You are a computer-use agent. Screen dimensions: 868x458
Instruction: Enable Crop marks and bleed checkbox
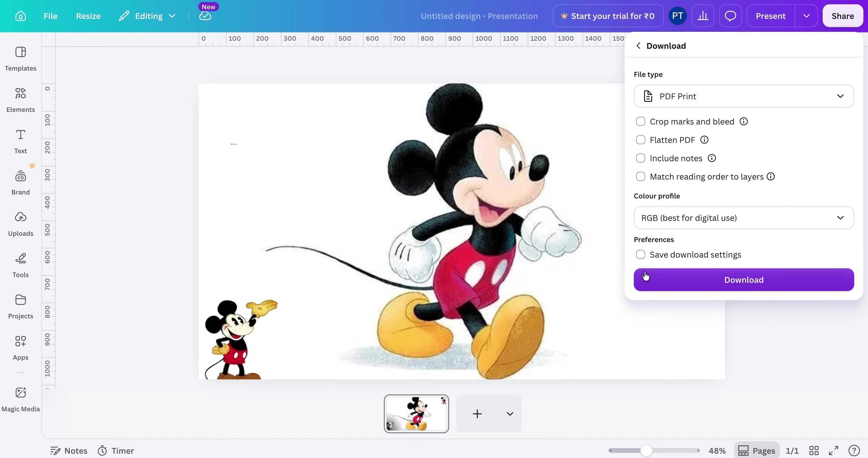[x=640, y=122]
